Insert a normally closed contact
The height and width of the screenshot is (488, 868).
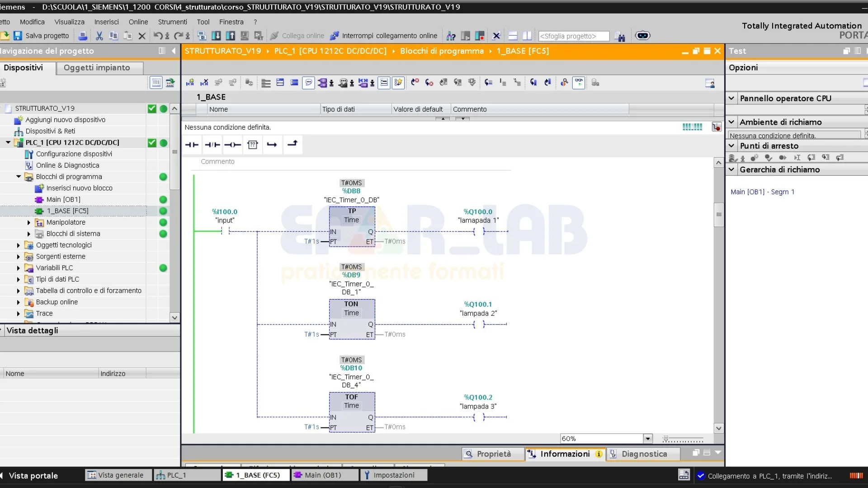(212, 145)
